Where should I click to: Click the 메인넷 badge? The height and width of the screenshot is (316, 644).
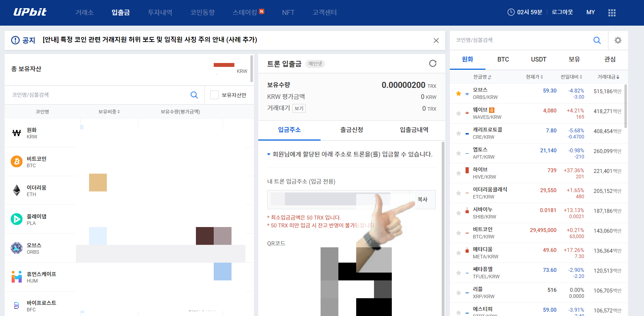click(x=315, y=64)
